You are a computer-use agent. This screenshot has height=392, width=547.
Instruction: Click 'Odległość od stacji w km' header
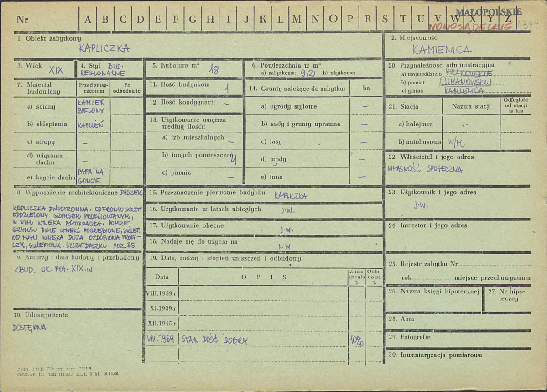(x=516, y=105)
